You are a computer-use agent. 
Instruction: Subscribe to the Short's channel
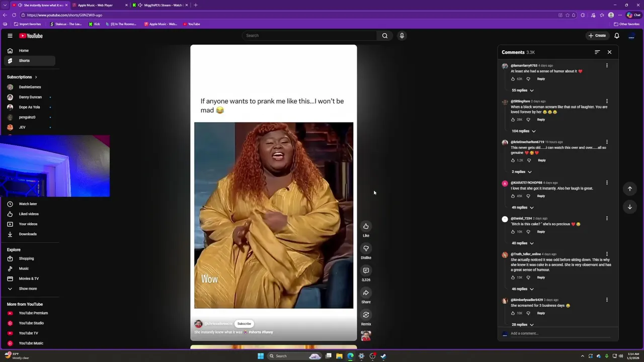pos(244,324)
